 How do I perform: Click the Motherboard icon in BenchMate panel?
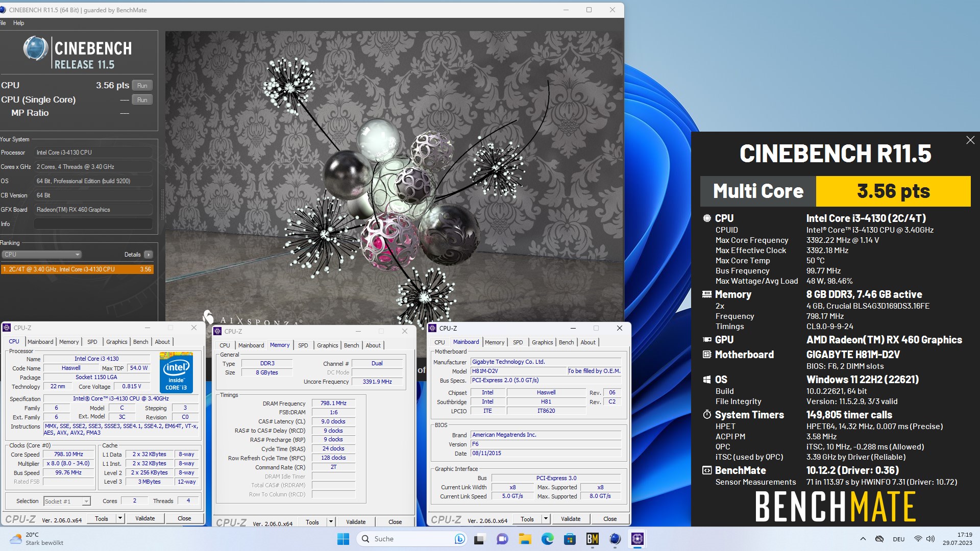click(707, 355)
